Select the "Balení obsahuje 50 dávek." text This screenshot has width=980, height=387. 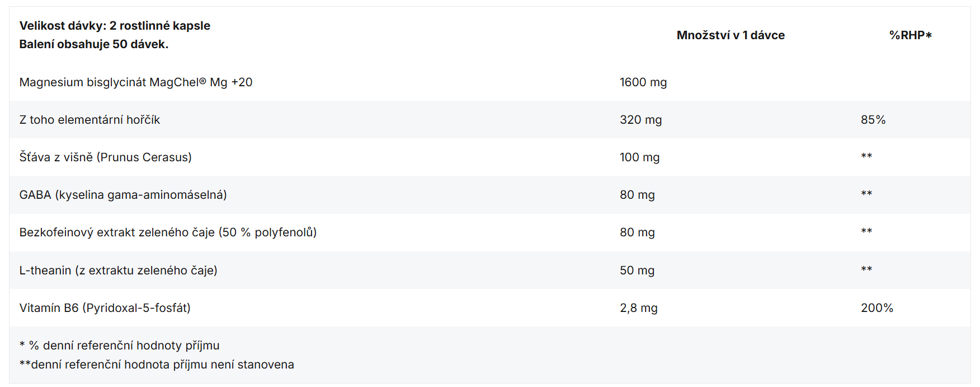tap(93, 44)
